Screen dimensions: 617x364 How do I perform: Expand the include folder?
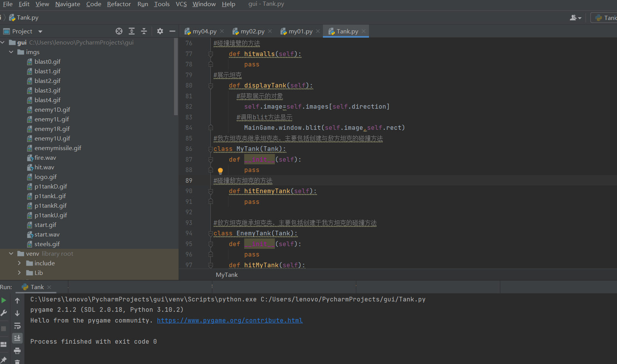(19, 263)
